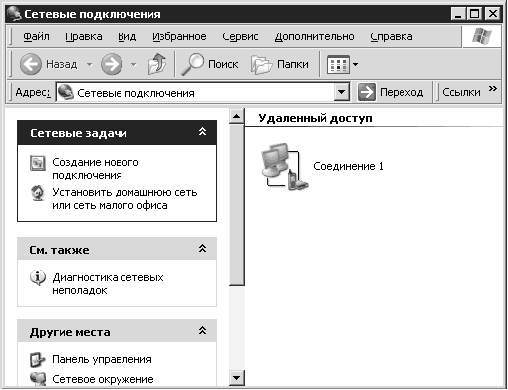This screenshot has width=508, height=390.
Task: Click the home network setup icon
Action: pyautogui.click(x=38, y=193)
